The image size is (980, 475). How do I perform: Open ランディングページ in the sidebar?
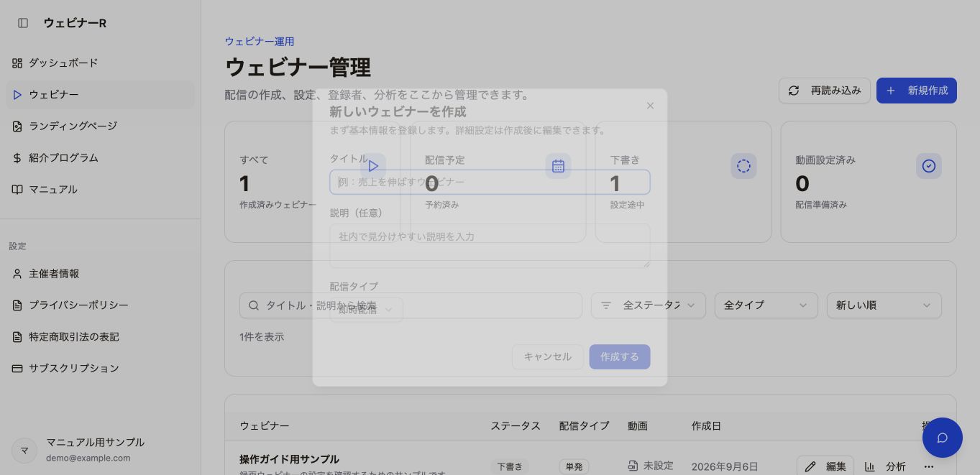(100, 126)
